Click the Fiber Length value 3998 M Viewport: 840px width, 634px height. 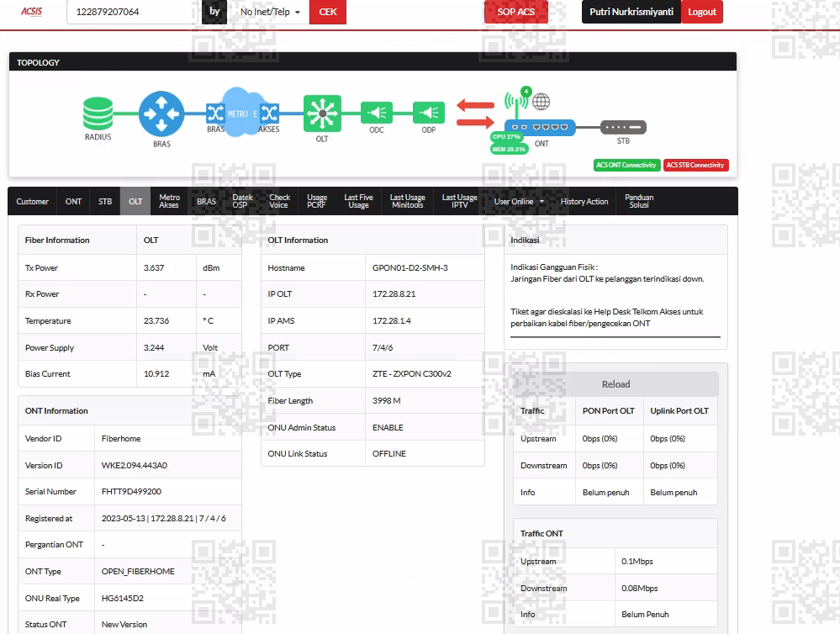(x=386, y=401)
